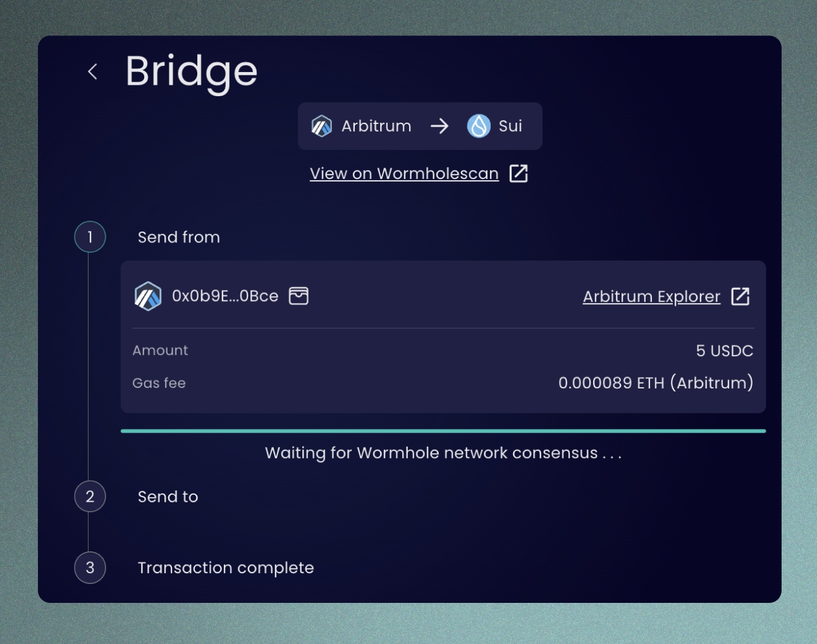Expand the Transaction complete step

226,567
